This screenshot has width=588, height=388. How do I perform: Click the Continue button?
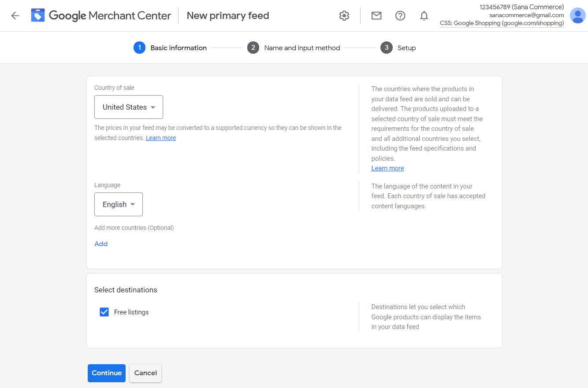(107, 373)
